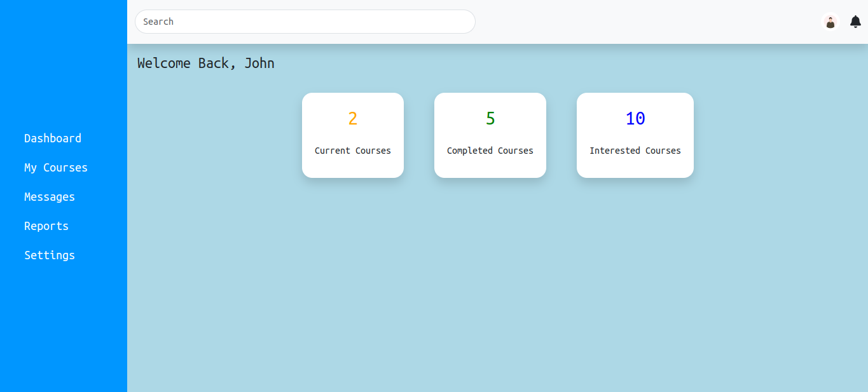868x392 pixels.
Task: Open My Courses from the sidebar
Action: 56,167
